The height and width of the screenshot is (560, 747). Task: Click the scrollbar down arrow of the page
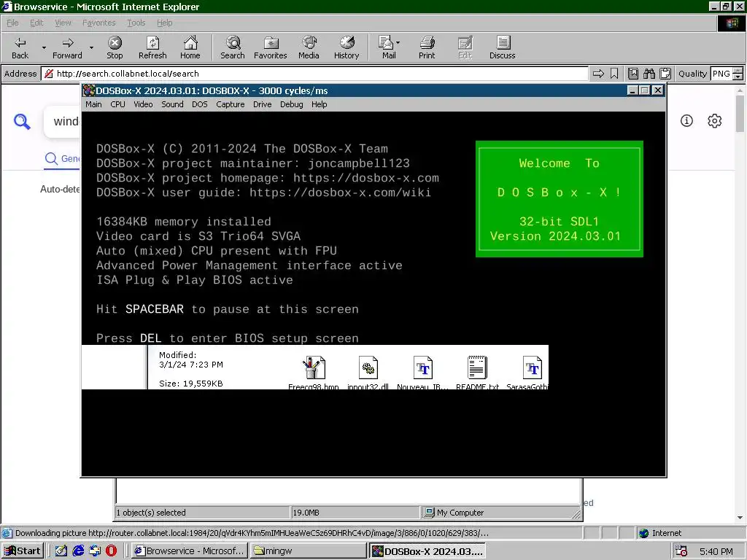coord(740,518)
